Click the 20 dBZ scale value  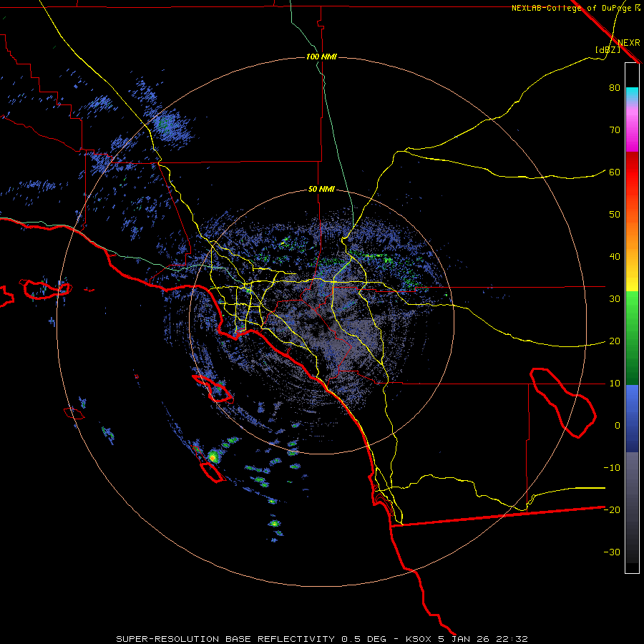[615, 341]
